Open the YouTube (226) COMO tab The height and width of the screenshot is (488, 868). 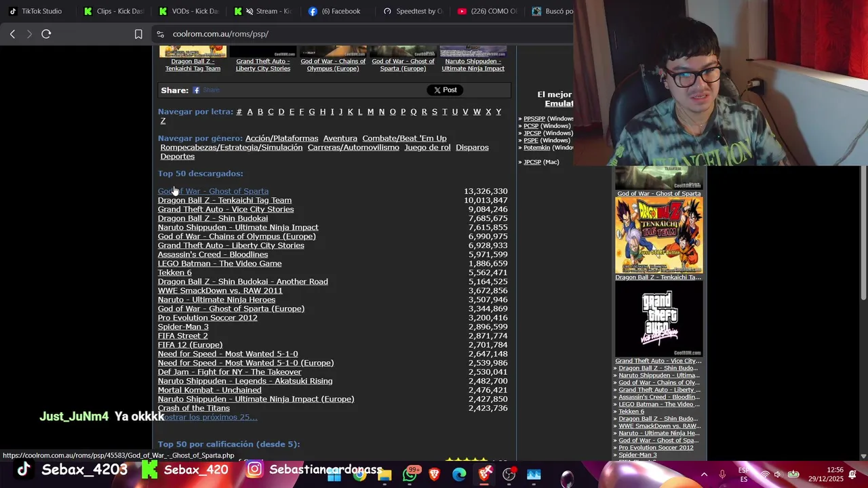coord(487,11)
